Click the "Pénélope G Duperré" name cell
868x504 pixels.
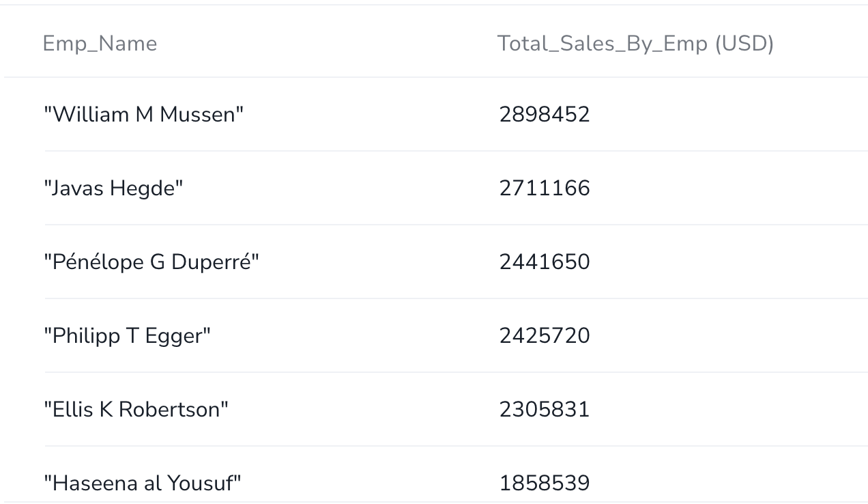click(x=151, y=262)
